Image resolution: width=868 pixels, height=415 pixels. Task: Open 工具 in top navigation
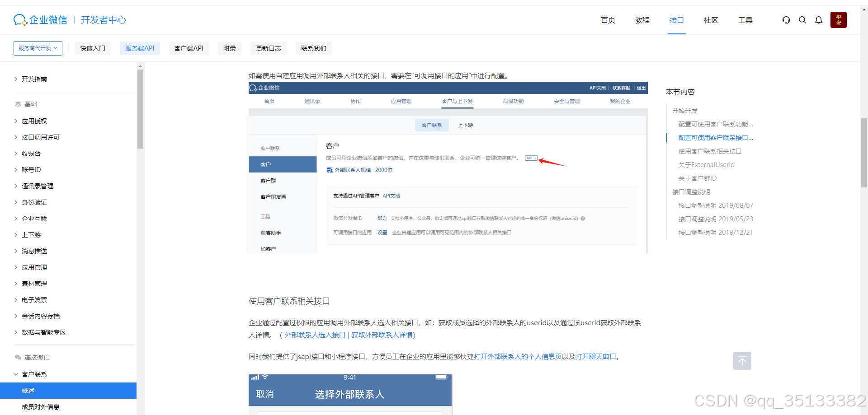[745, 20]
